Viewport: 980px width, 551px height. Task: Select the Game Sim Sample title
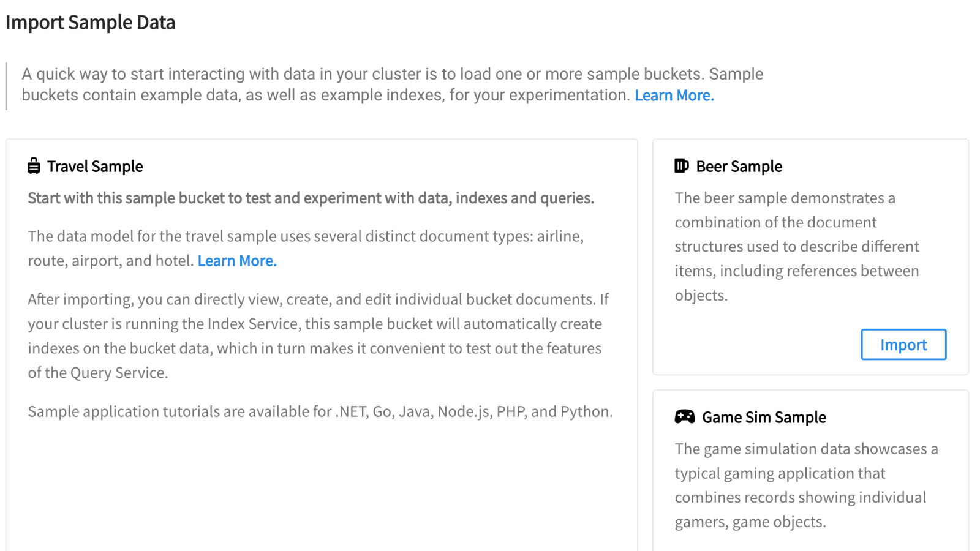(x=764, y=418)
